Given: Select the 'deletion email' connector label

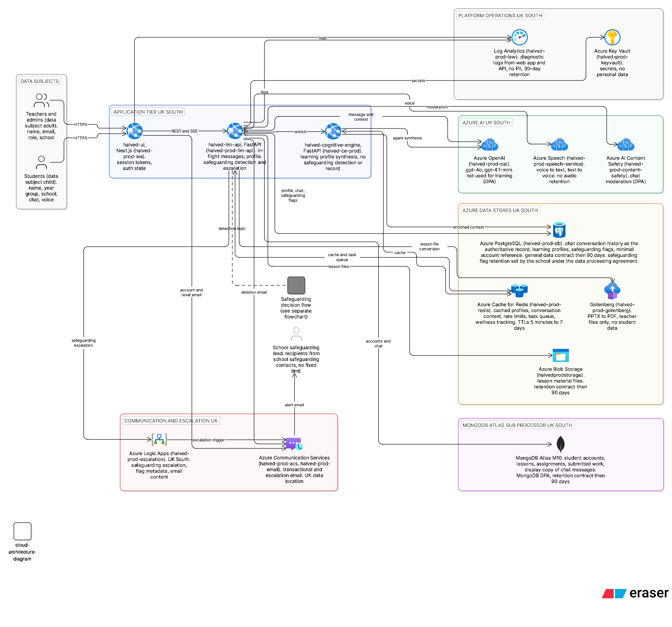Looking at the screenshot, I should [x=254, y=293].
